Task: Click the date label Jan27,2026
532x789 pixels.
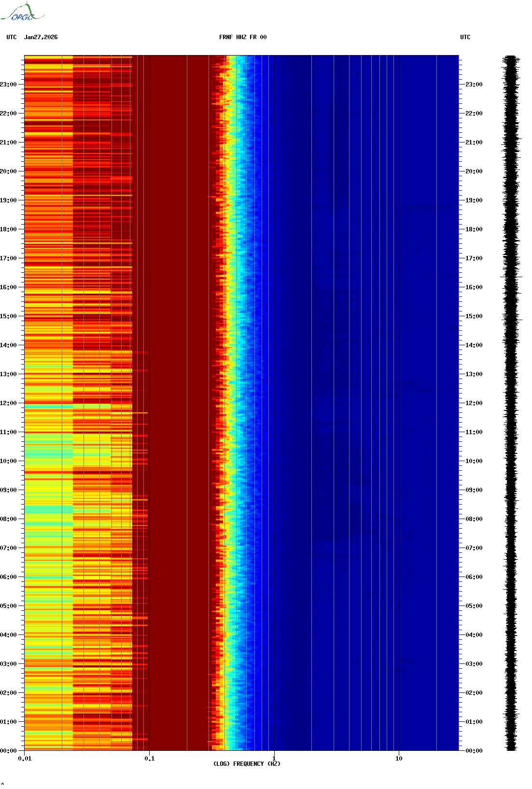Action: coord(41,37)
